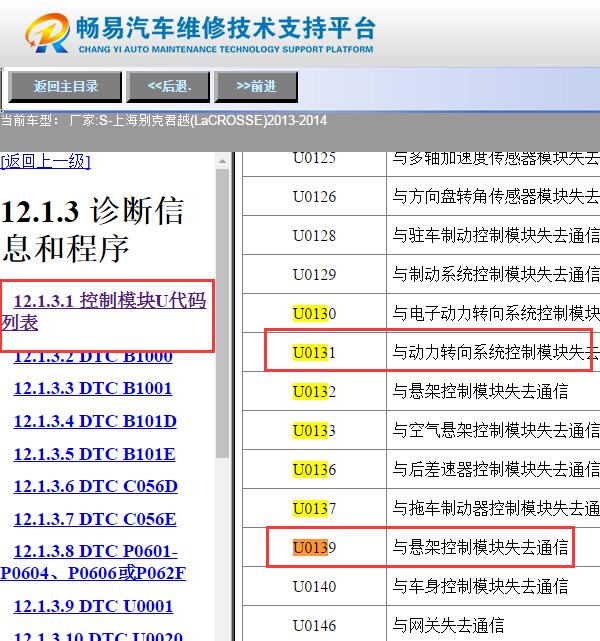Click description 与动力转向系统控制模块失去
600x641 pixels.
point(496,352)
